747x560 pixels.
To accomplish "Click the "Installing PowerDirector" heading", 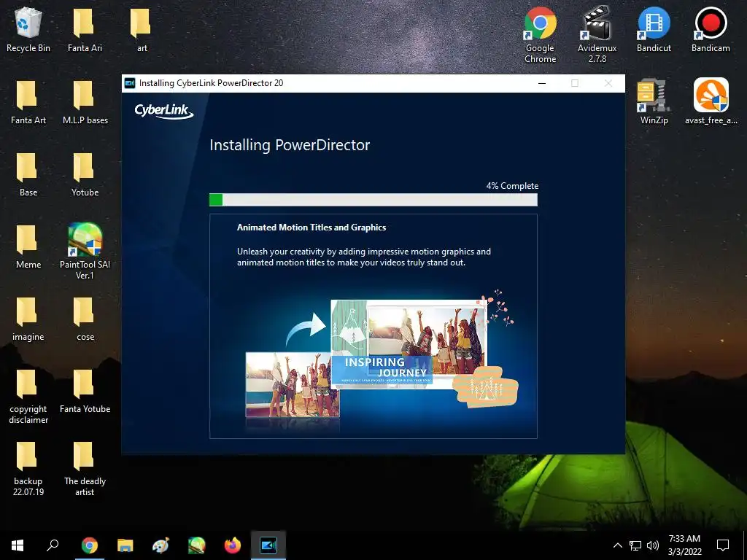I will click(x=290, y=145).
